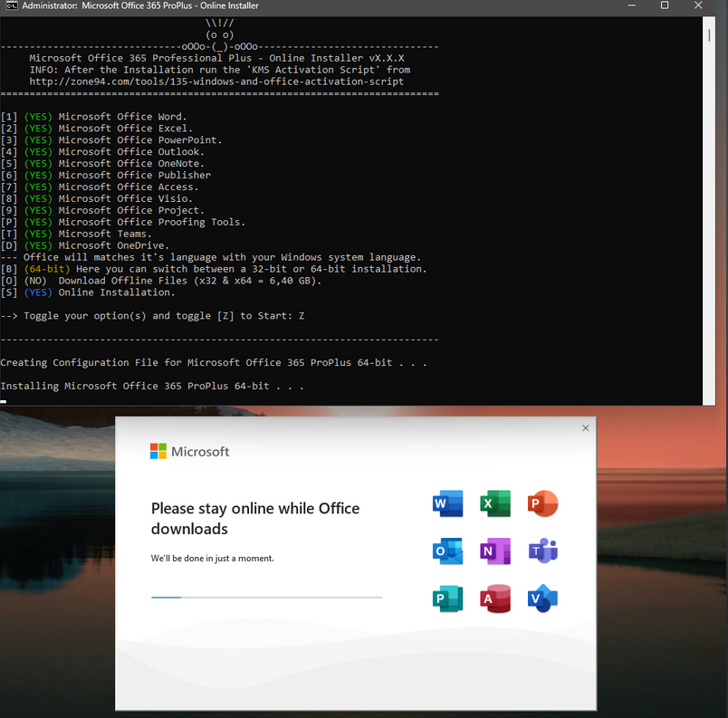Image resolution: width=728 pixels, height=718 pixels.
Task: Click the Access icon in installer
Action: coord(495,598)
